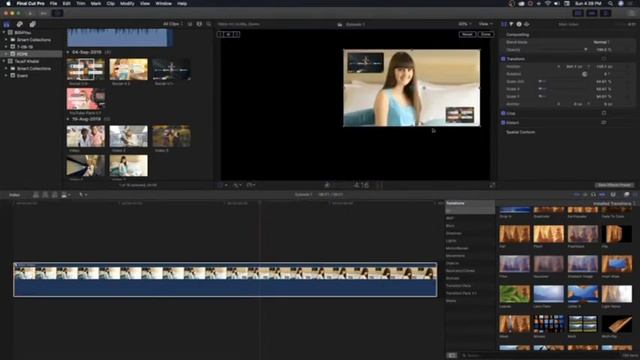The image size is (640, 360).
Task: Open the File menu
Action: tap(53, 3)
